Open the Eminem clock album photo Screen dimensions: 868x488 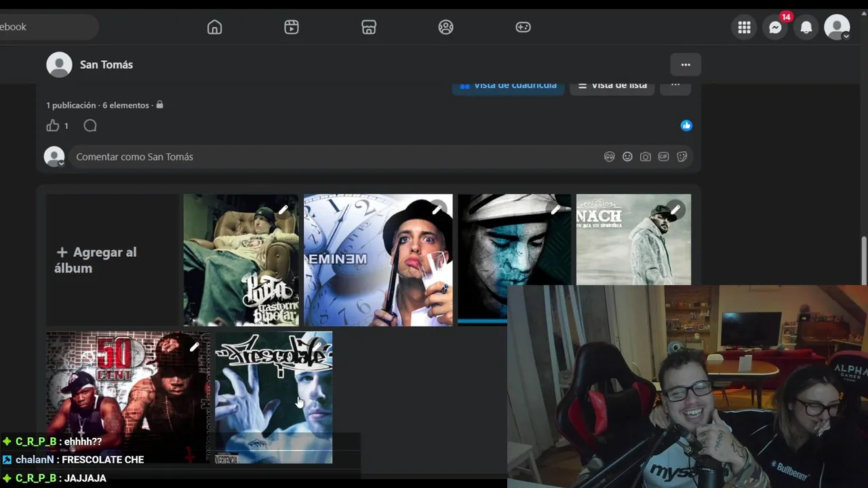click(x=378, y=260)
